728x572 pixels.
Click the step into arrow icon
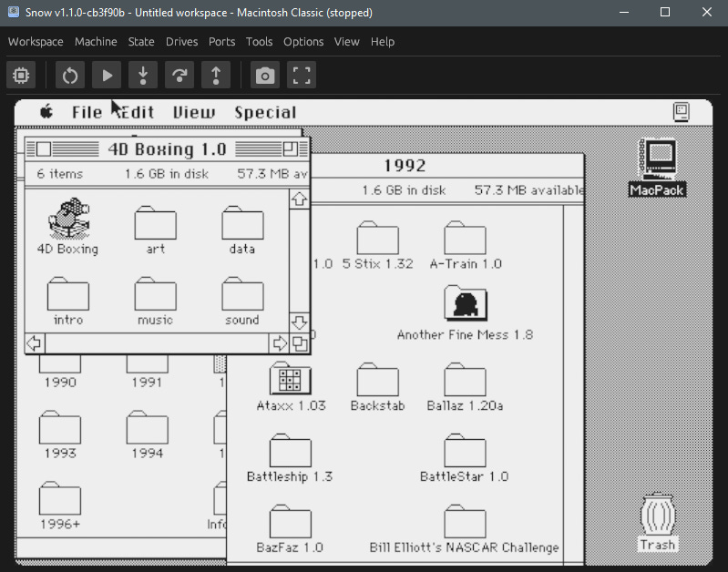pyautogui.click(x=143, y=76)
